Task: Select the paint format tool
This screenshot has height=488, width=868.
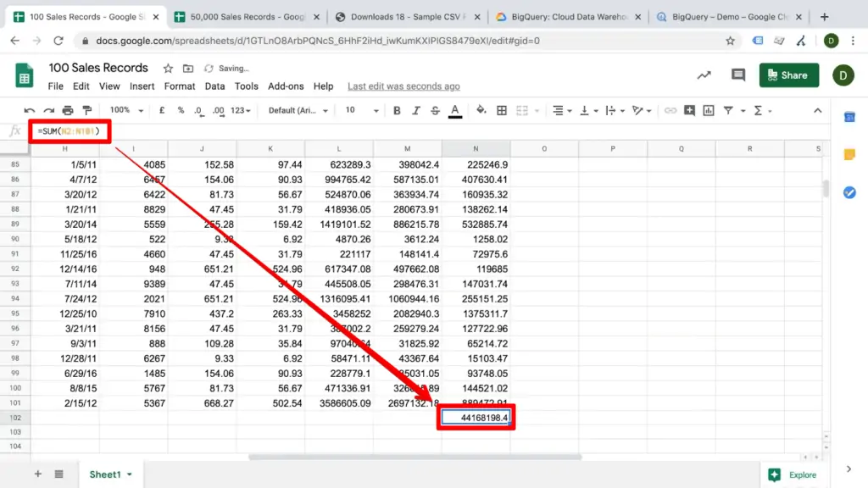Action: (x=86, y=110)
